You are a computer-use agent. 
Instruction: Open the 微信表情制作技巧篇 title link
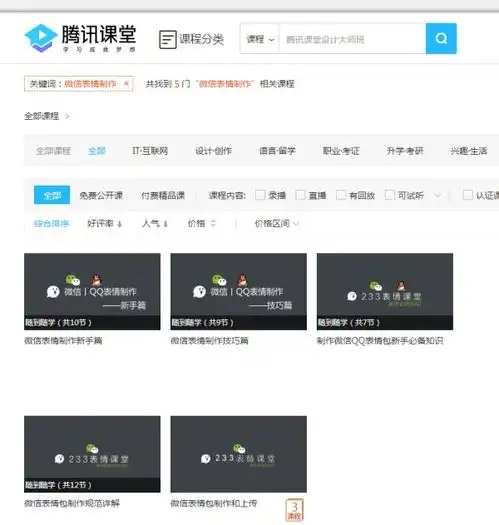[209, 341]
